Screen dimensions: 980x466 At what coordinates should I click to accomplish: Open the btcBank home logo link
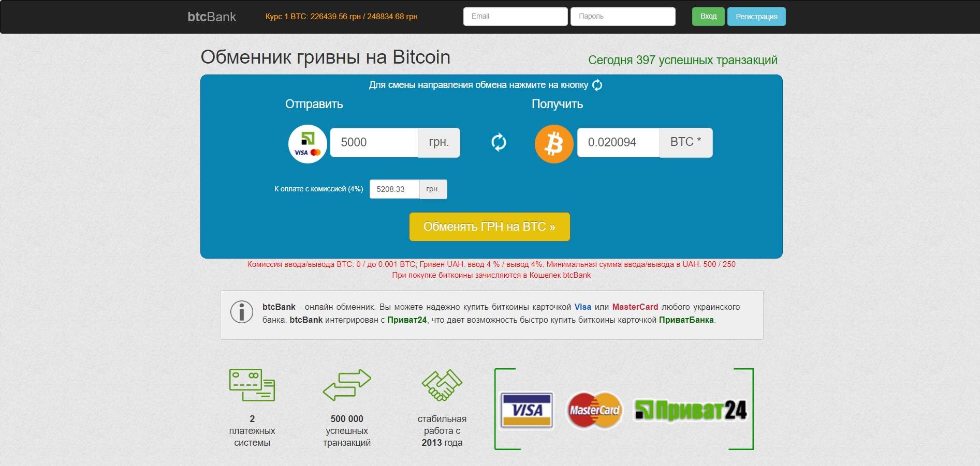pos(212,17)
